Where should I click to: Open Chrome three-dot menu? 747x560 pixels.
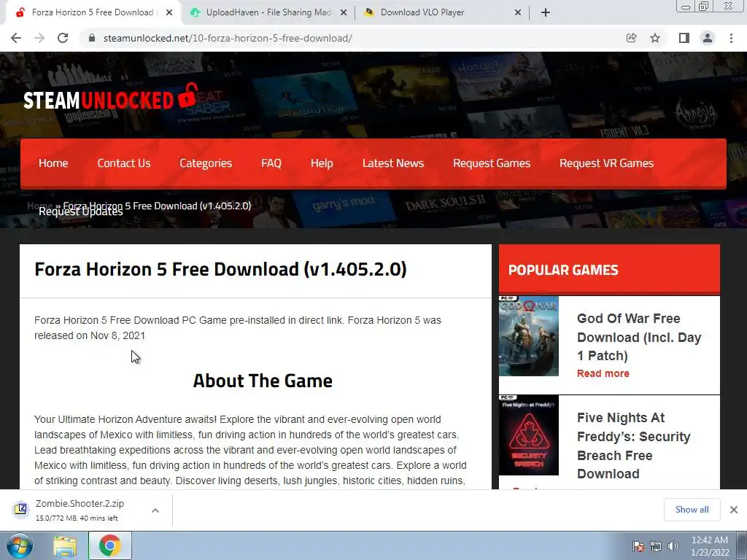pos(731,38)
